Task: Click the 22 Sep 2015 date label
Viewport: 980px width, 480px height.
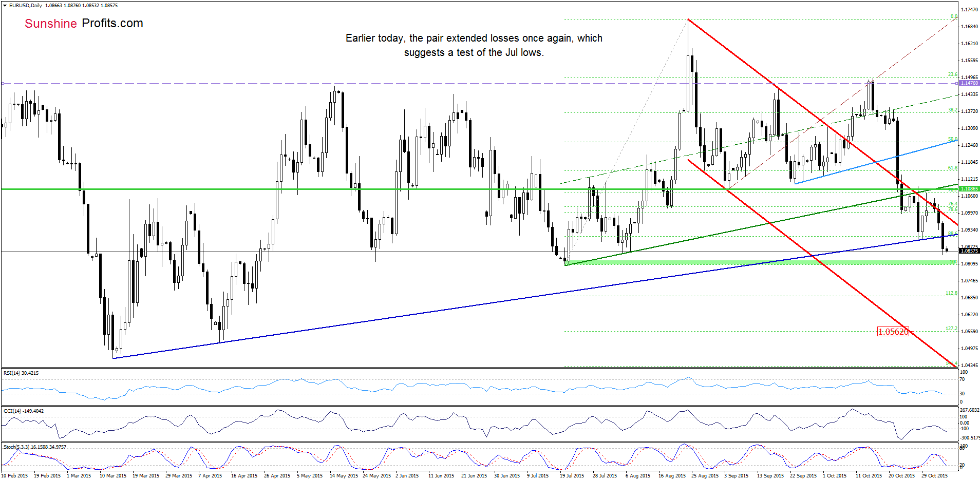Action: coord(803,476)
